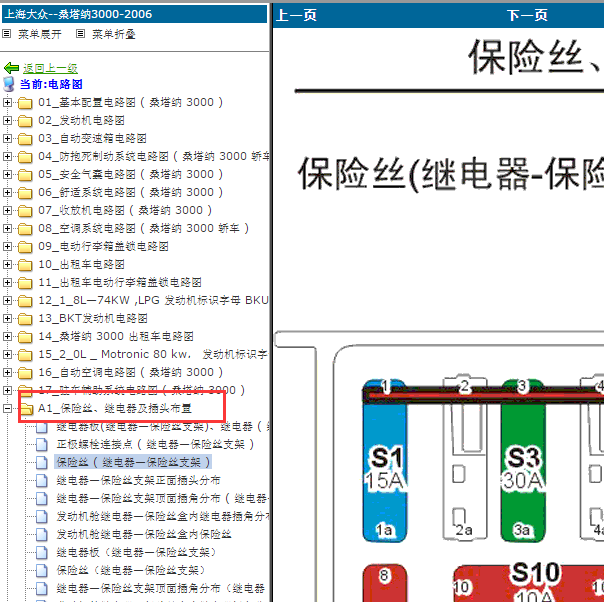Click 当前:电路图 label
Viewport: 604px width, 602px height.
click(51, 84)
